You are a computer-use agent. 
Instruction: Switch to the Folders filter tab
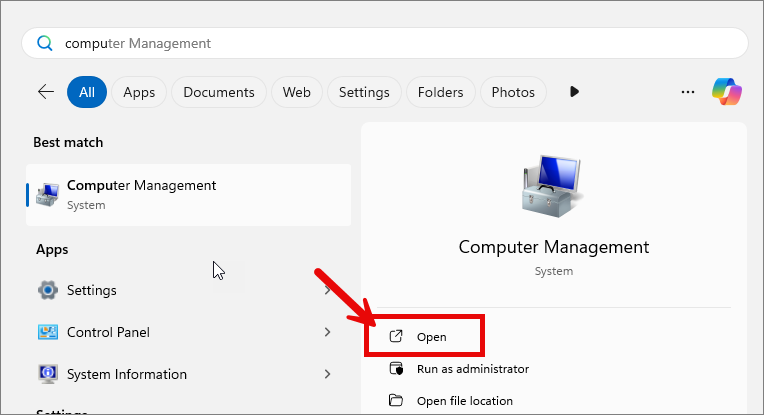pos(440,92)
